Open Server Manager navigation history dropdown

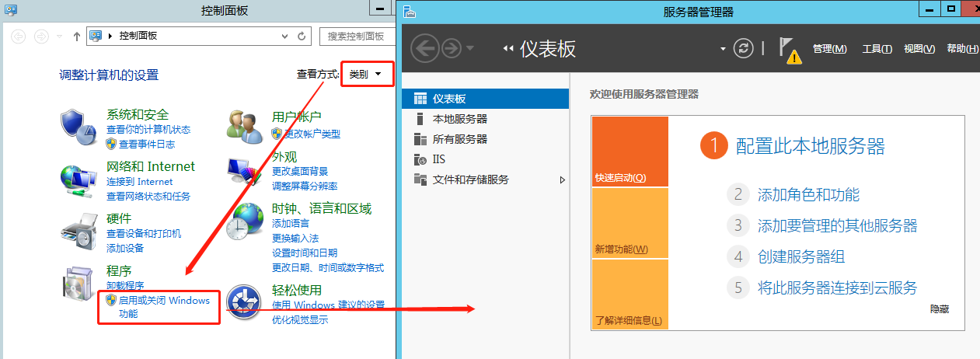click(470, 48)
